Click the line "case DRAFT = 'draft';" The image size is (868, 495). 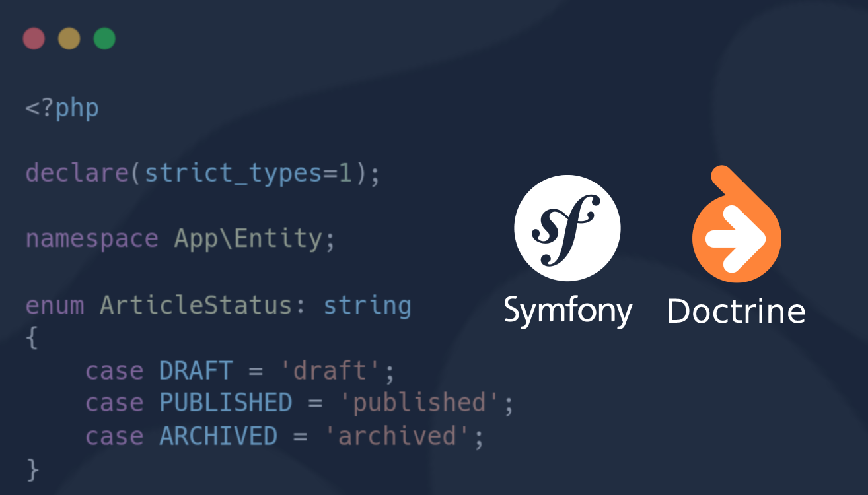pos(240,371)
